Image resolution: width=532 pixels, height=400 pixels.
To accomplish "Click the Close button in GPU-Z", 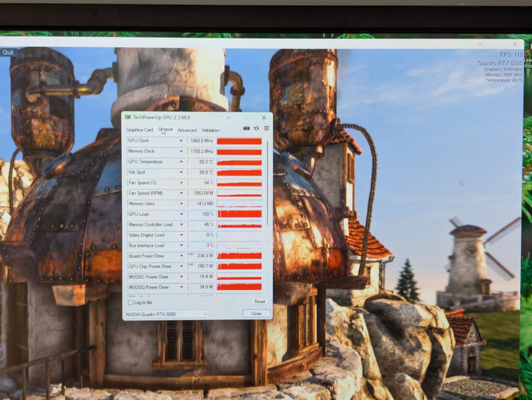I will click(256, 314).
